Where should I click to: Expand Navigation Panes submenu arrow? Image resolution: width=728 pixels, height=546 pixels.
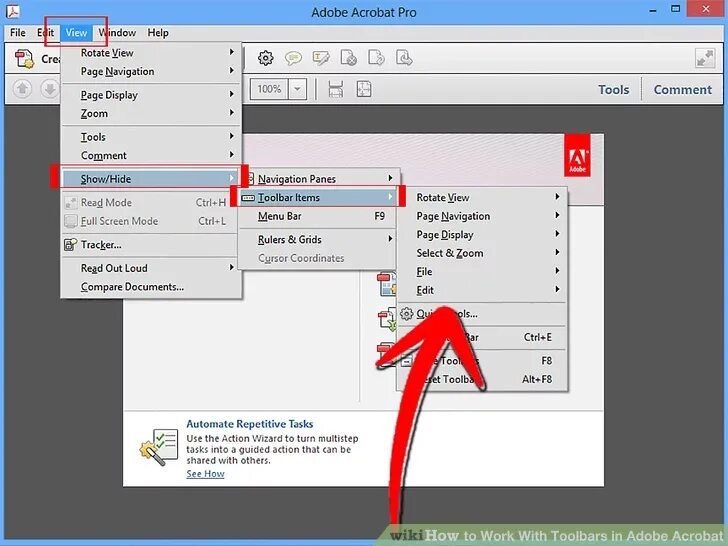tap(390, 178)
